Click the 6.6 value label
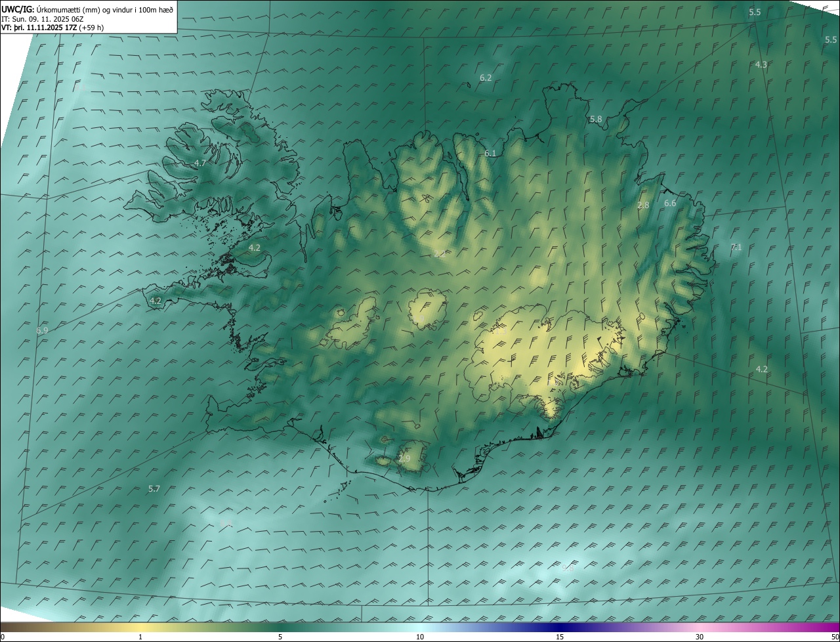The height and width of the screenshot is (642, 840). pyautogui.click(x=670, y=203)
